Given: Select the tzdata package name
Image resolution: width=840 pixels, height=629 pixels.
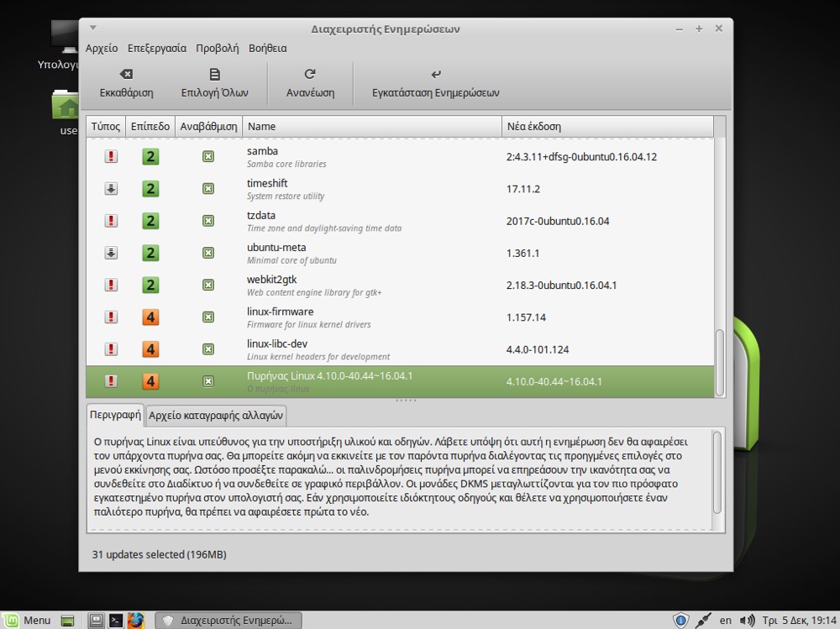Looking at the screenshot, I should (261, 215).
